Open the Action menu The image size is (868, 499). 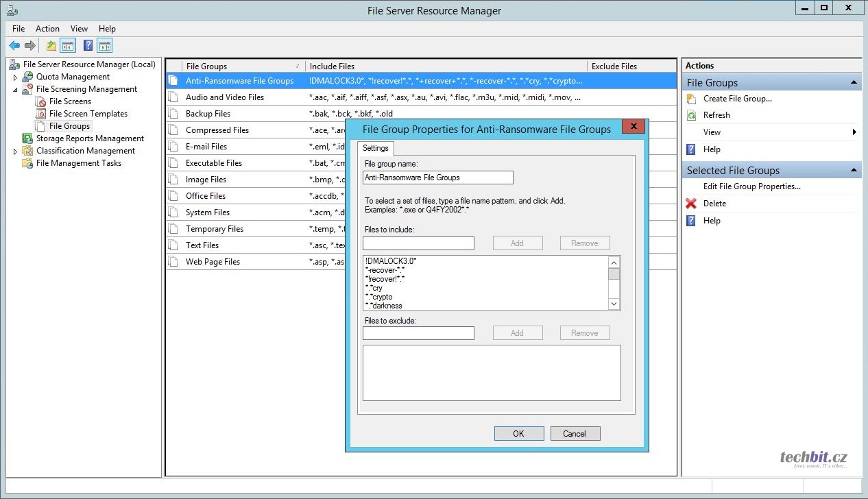tap(47, 29)
